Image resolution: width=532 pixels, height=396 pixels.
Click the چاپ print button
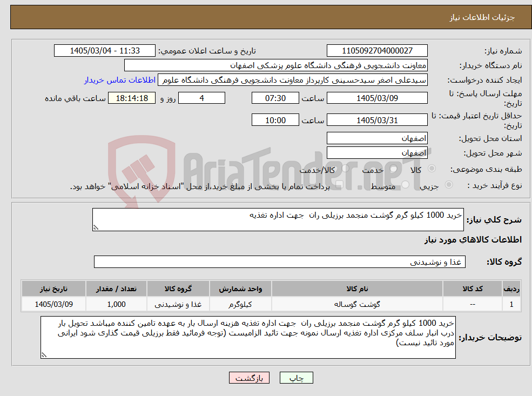pyautogui.click(x=296, y=378)
